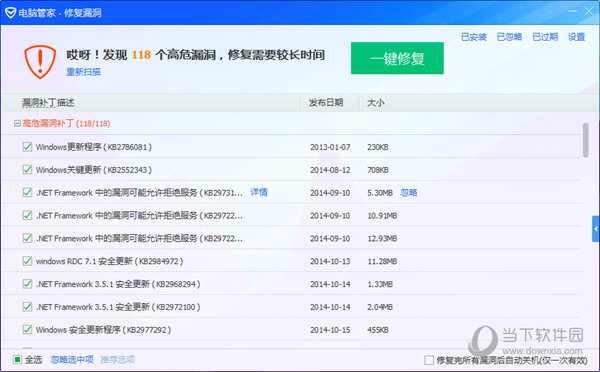Sort by 漏洞补丁描述 column header
The image size is (600, 372).
pos(48,103)
